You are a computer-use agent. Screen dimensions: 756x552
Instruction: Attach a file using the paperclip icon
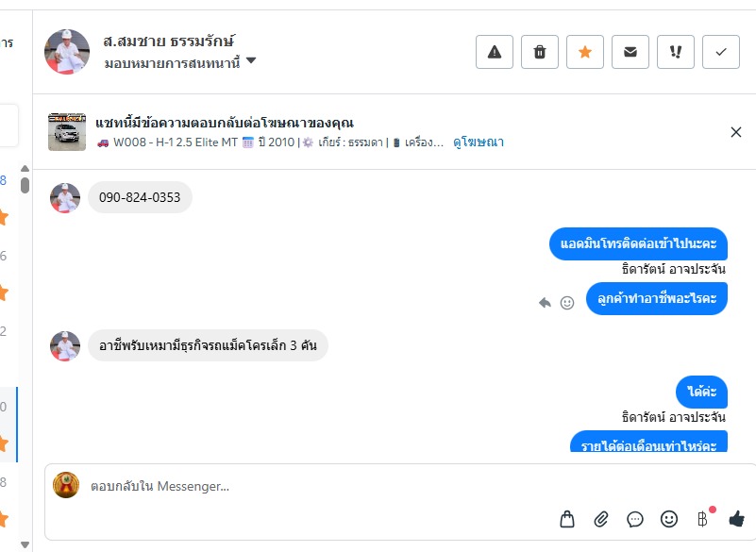[601, 519]
